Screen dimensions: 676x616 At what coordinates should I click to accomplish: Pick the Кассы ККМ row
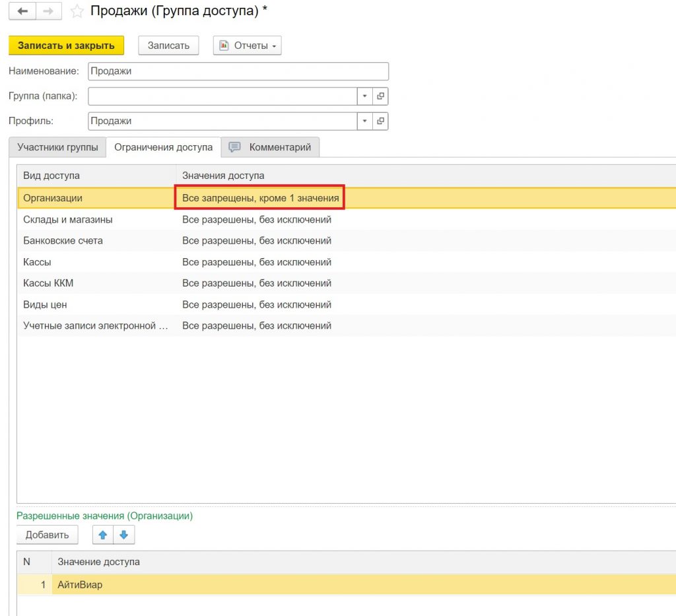click(347, 283)
